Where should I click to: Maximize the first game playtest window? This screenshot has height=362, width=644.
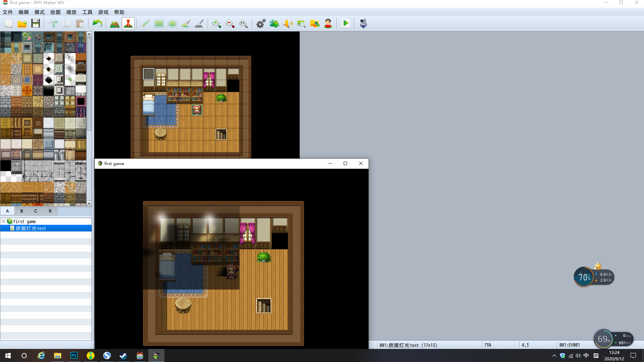point(345,163)
